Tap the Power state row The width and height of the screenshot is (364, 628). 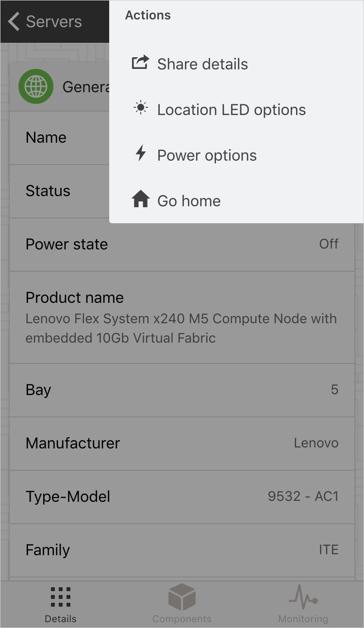pos(182,244)
